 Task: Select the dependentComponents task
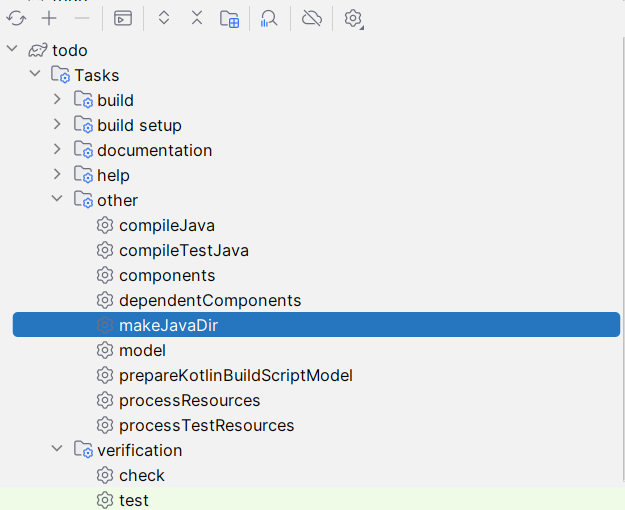click(x=209, y=300)
